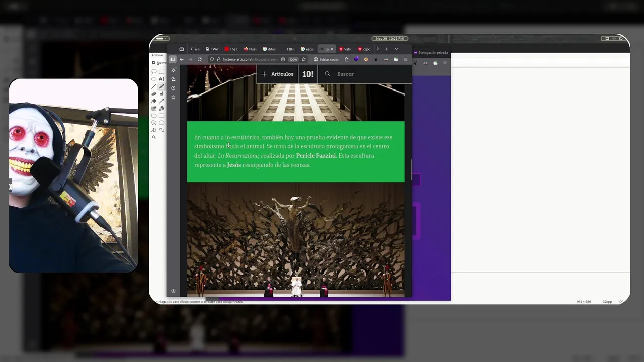Click the Firefox View button
Image resolution: width=644 pixels, height=362 pixels.
tap(182, 49)
